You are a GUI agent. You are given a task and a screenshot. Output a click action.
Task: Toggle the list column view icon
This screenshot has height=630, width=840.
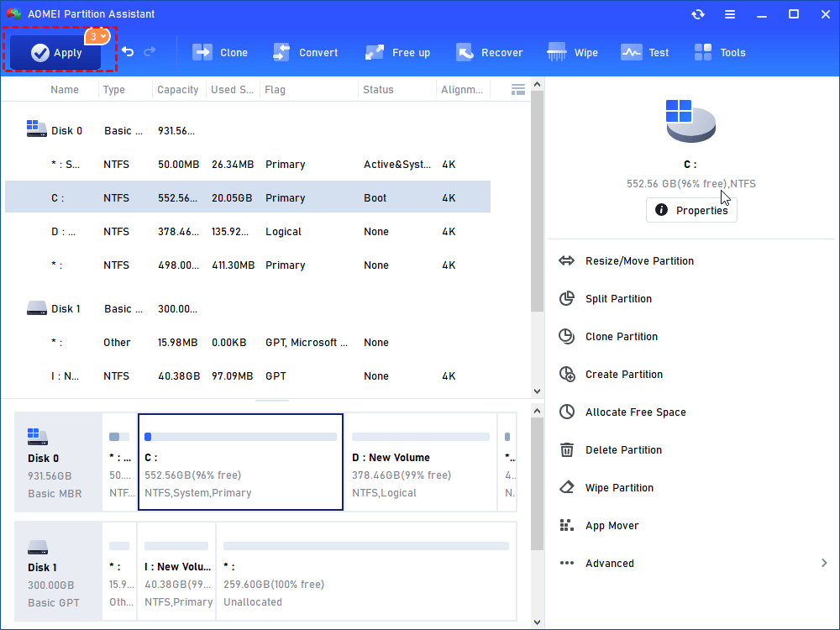(517, 89)
